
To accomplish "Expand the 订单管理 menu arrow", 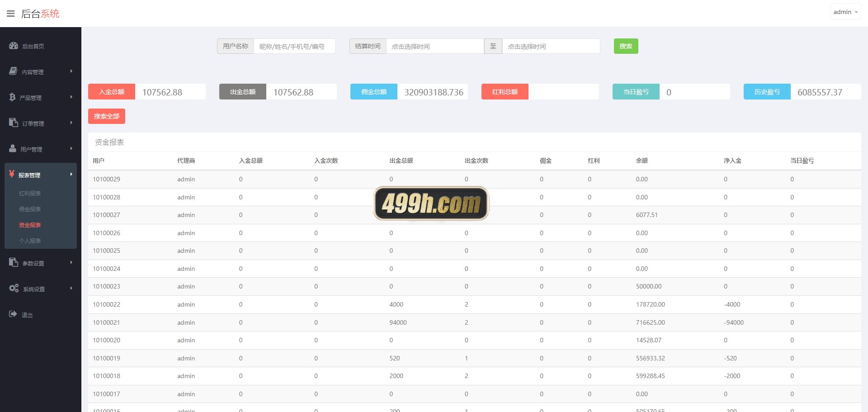I will (71, 123).
